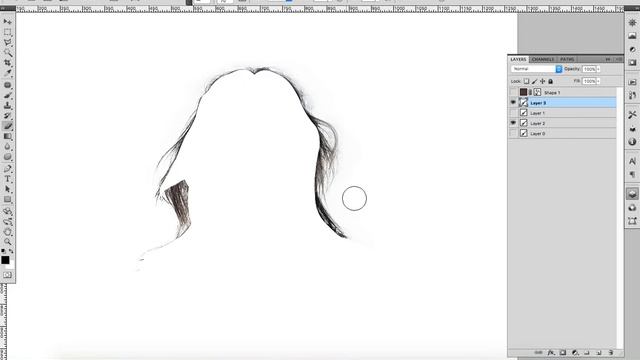Screen dimensions: 640x360
Task: Select the Rectangle shape tool
Action: 7,200
